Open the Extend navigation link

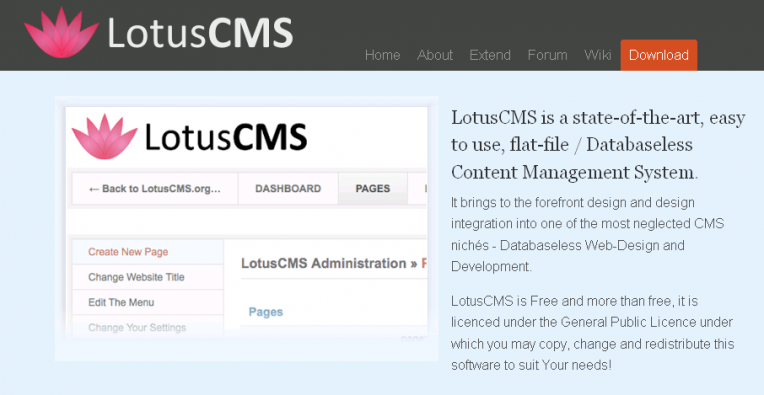click(490, 55)
